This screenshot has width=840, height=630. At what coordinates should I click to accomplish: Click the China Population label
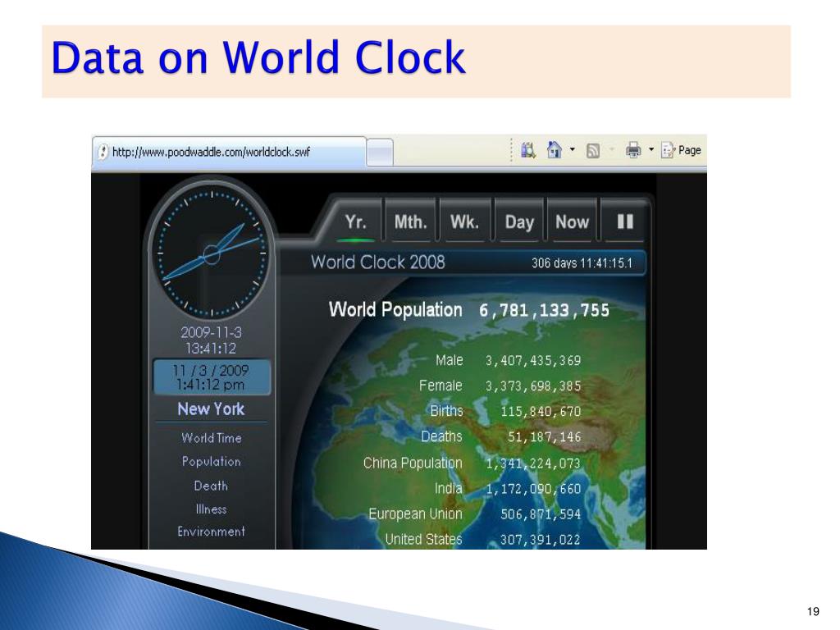(x=413, y=463)
